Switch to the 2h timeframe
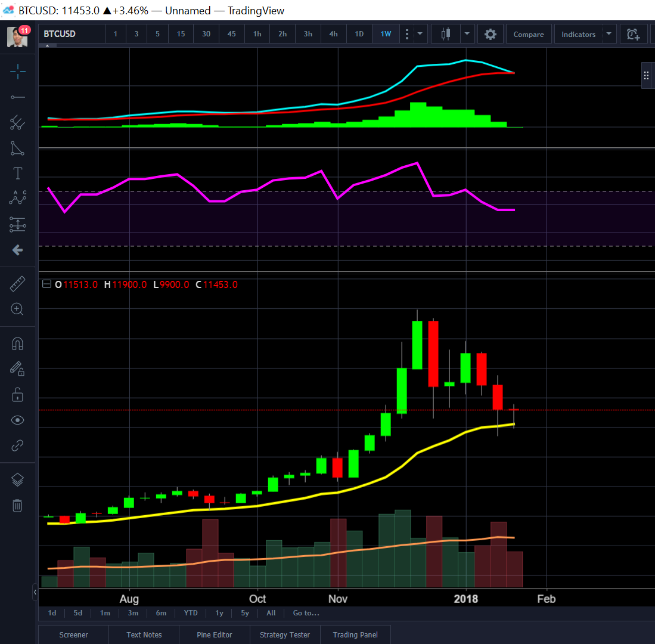 [283, 34]
